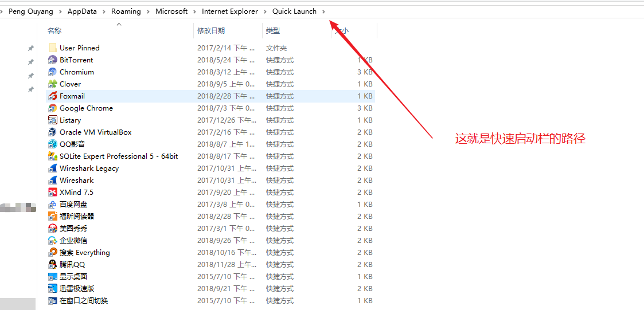This screenshot has width=644, height=310.
Task: Expand the chevron after Quick Launch
Action: 324,12
